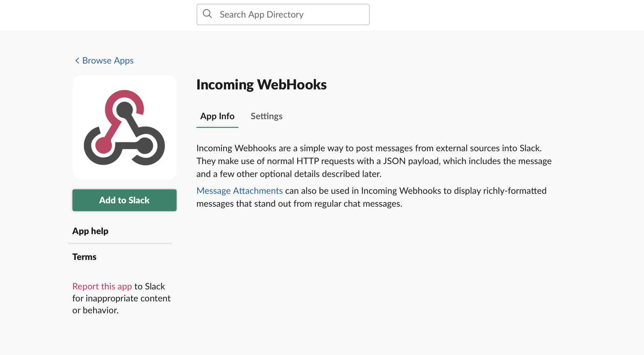
Task: Click the red Report this app link
Action: pyautogui.click(x=102, y=286)
